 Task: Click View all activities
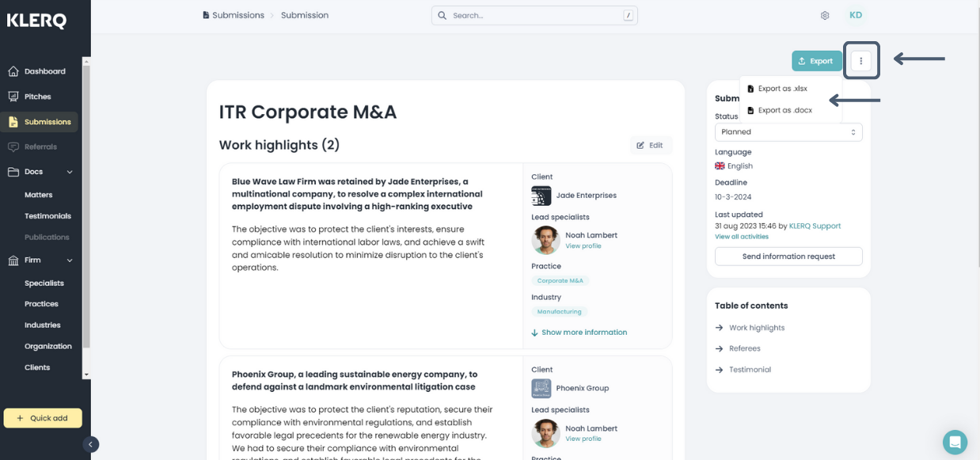click(742, 237)
